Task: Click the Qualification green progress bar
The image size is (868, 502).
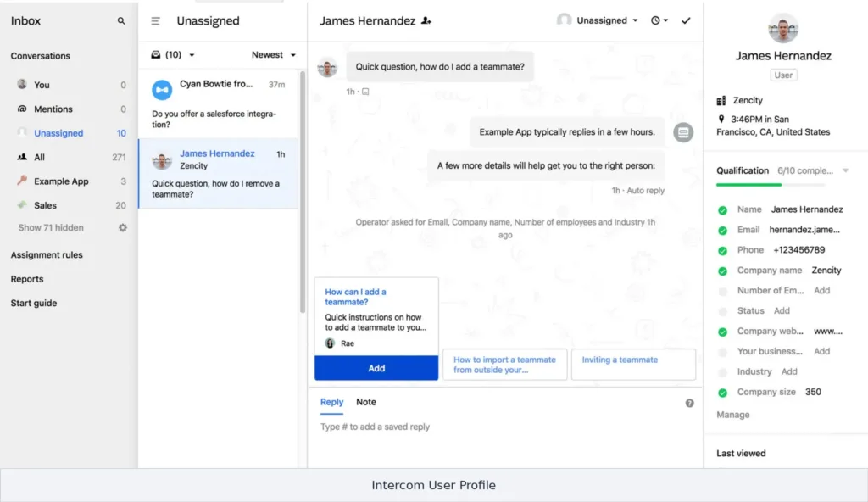Action: click(x=748, y=185)
